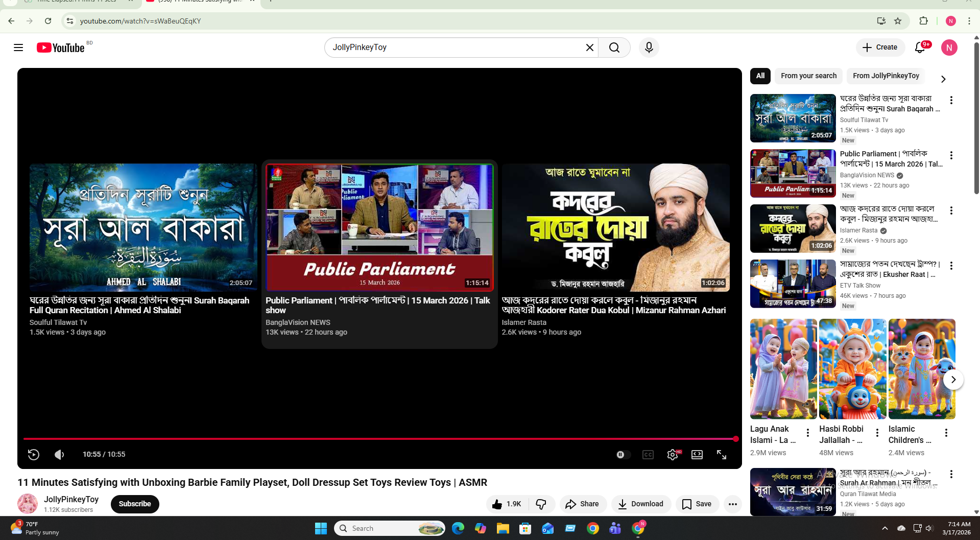Open the ETV Talk Show channel link
The image size is (980, 540).
click(860, 286)
